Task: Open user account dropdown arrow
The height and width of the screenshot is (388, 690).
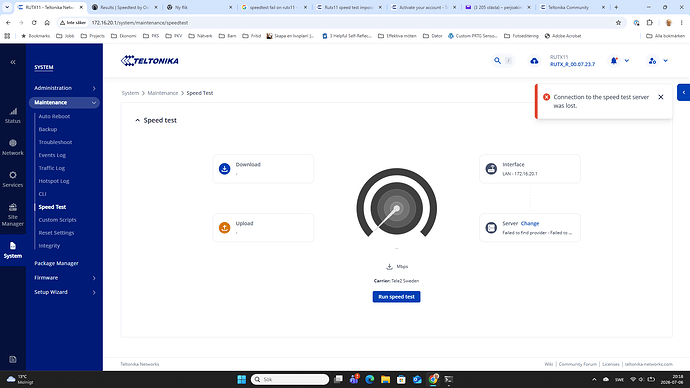Action: click(665, 61)
